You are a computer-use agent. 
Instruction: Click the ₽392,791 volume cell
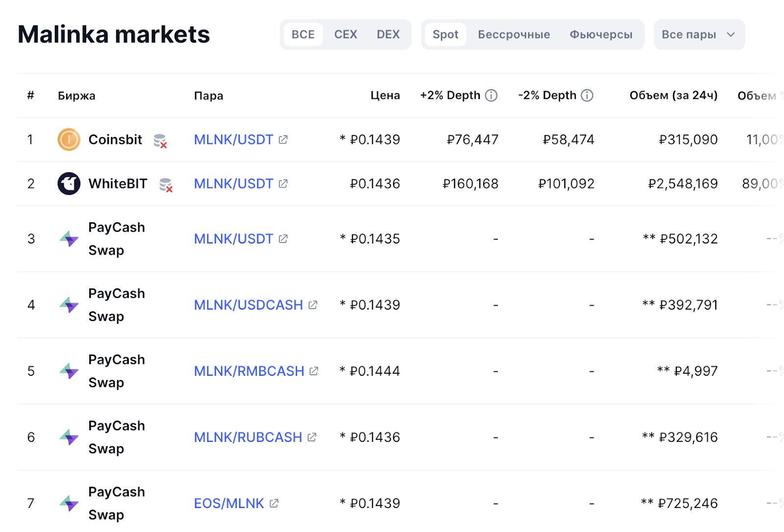click(x=688, y=305)
